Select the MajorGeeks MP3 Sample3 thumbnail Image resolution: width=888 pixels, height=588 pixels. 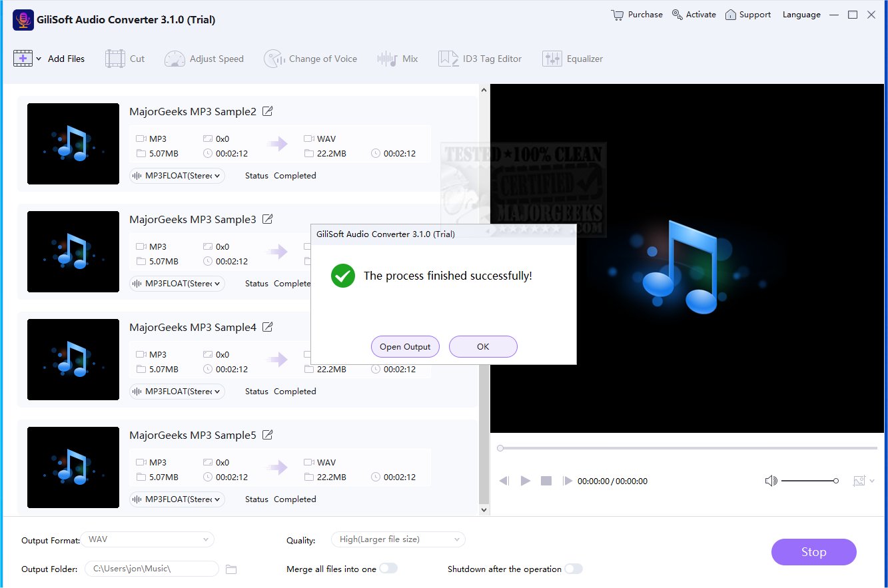coord(73,252)
